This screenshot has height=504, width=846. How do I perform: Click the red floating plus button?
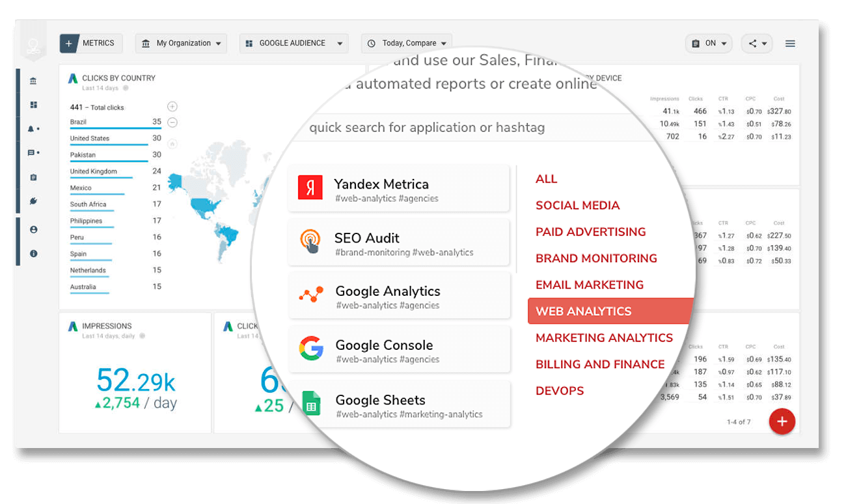(782, 421)
